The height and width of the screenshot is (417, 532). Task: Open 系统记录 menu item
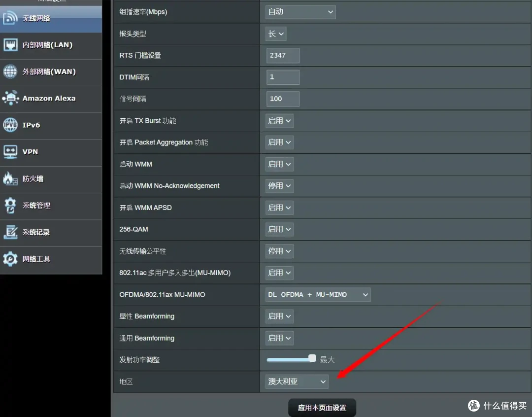(51, 233)
